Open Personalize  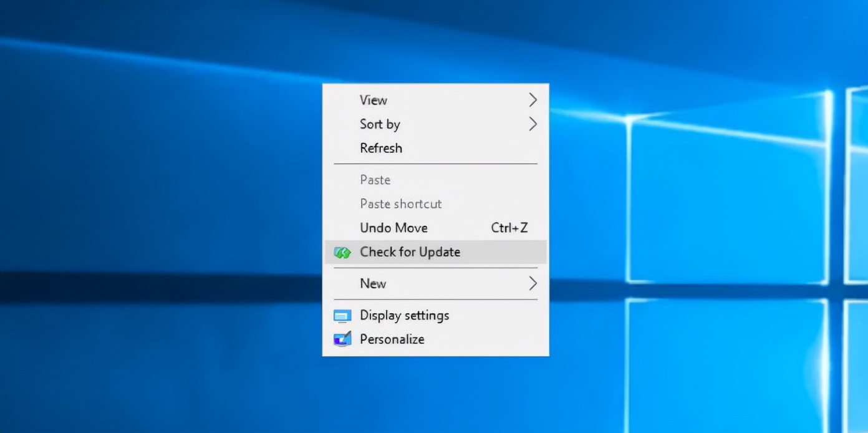click(x=392, y=339)
